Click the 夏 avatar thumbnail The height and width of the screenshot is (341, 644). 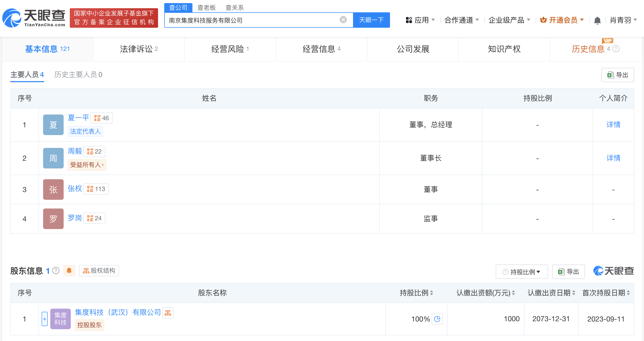[53, 125]
